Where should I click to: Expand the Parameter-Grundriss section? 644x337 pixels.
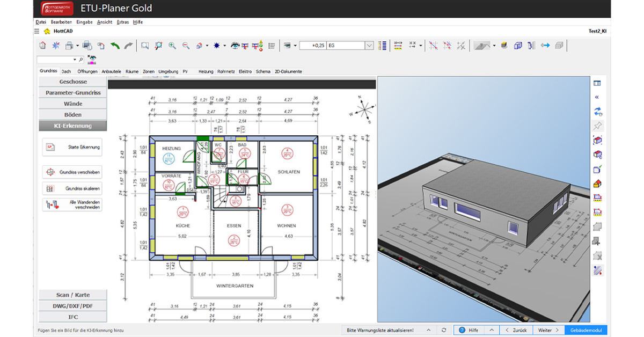point(73,93)
